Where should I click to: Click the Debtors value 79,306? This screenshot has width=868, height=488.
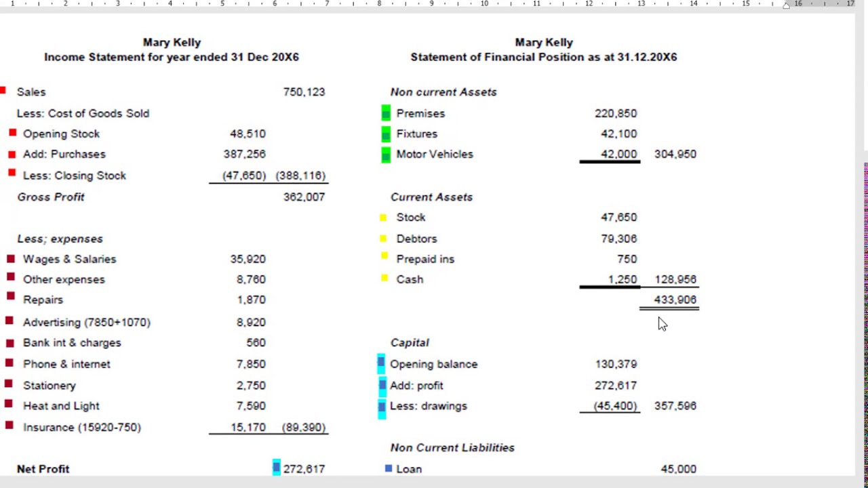tap(618, 239)
